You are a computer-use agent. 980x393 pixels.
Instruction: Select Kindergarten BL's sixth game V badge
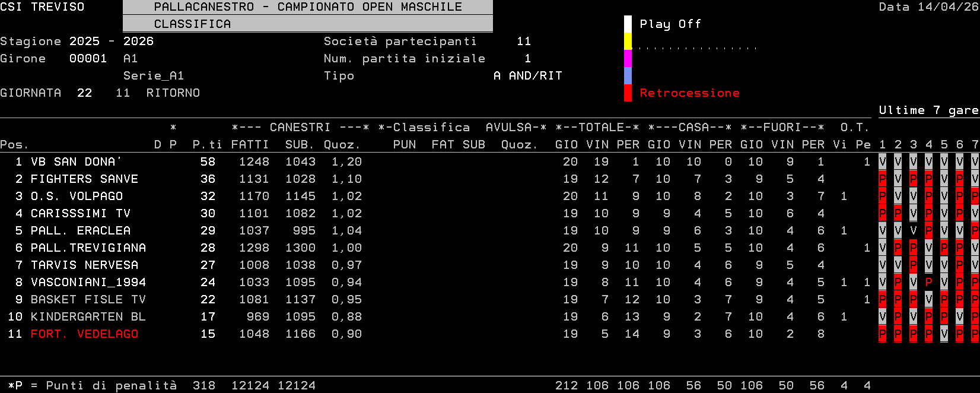click(x=959, y=317)
